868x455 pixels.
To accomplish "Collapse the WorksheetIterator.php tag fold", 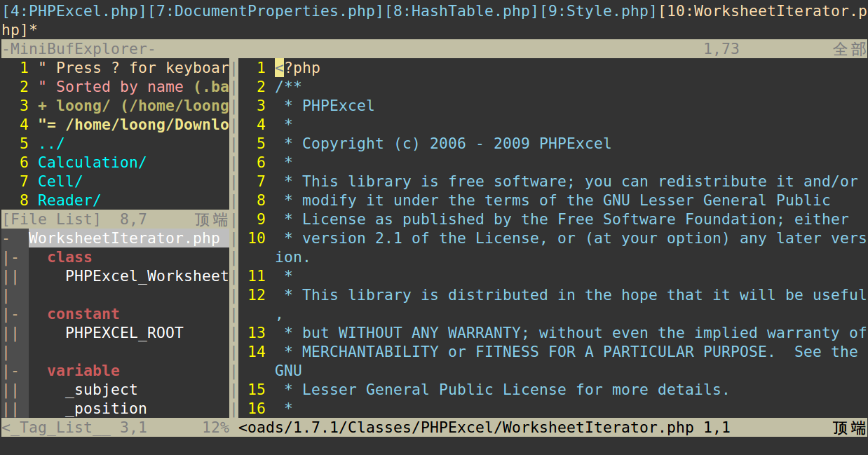I will tap(6, 238).
